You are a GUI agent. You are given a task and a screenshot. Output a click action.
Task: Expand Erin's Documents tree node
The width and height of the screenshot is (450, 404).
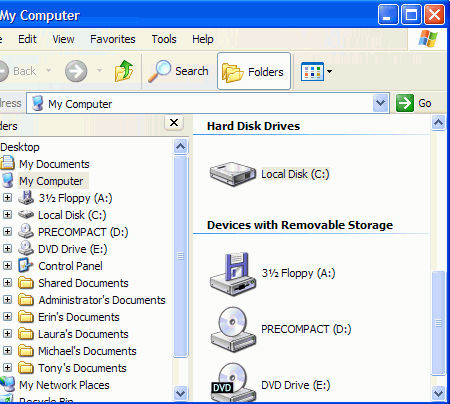(7, 317)
